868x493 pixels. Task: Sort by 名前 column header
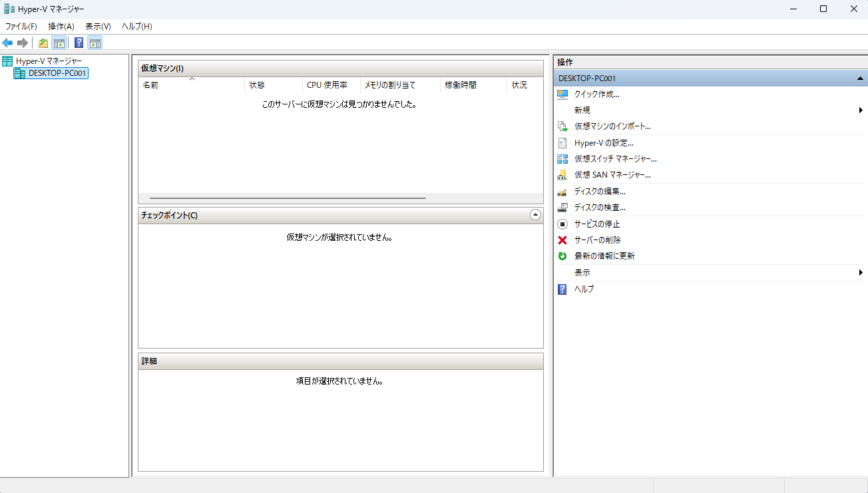click(192, 85)
